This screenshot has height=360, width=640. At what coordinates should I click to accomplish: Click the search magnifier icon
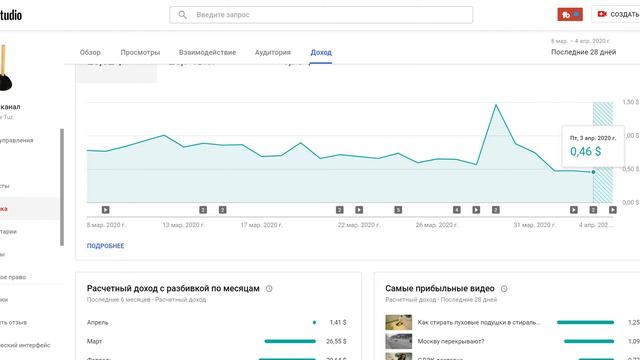pos(182,15)
